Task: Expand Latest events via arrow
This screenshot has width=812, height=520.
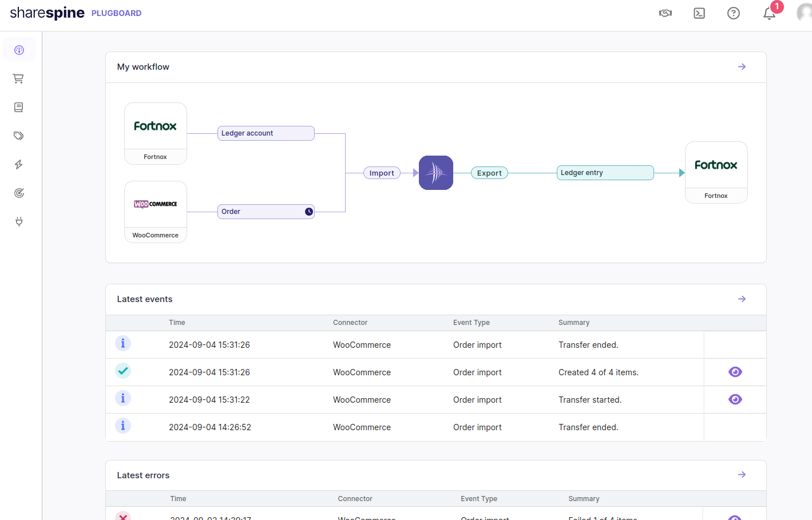Action: pos(742,299)
